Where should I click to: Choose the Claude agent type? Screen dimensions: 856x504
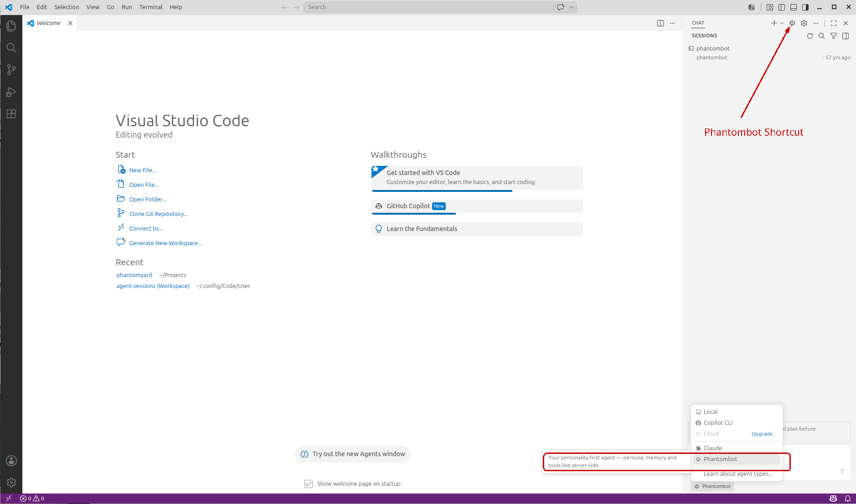[x=737, y=448]
